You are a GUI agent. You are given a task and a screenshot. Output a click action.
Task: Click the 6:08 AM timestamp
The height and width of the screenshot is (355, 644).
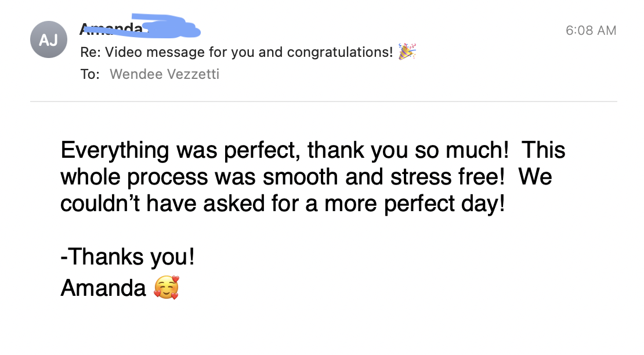(591, 30)
